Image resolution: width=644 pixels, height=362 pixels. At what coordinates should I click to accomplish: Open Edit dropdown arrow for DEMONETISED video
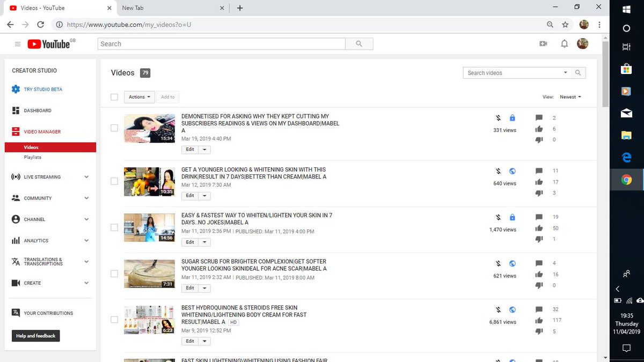tap(204, 150)
